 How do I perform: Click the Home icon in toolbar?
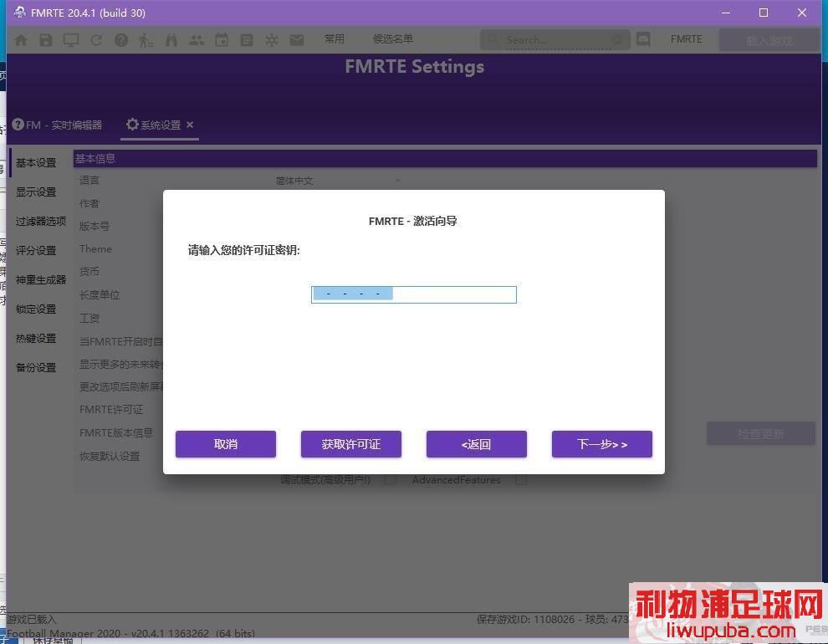pos(21,39)
